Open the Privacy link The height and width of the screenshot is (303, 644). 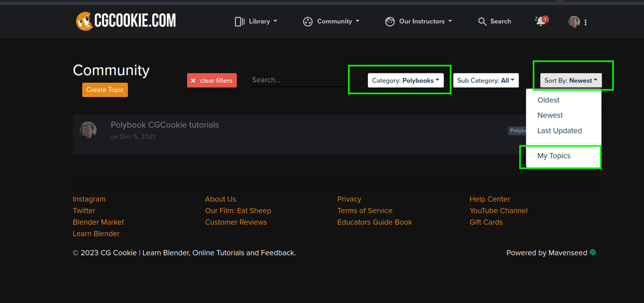pyautogui.click(x=349, y=199)
